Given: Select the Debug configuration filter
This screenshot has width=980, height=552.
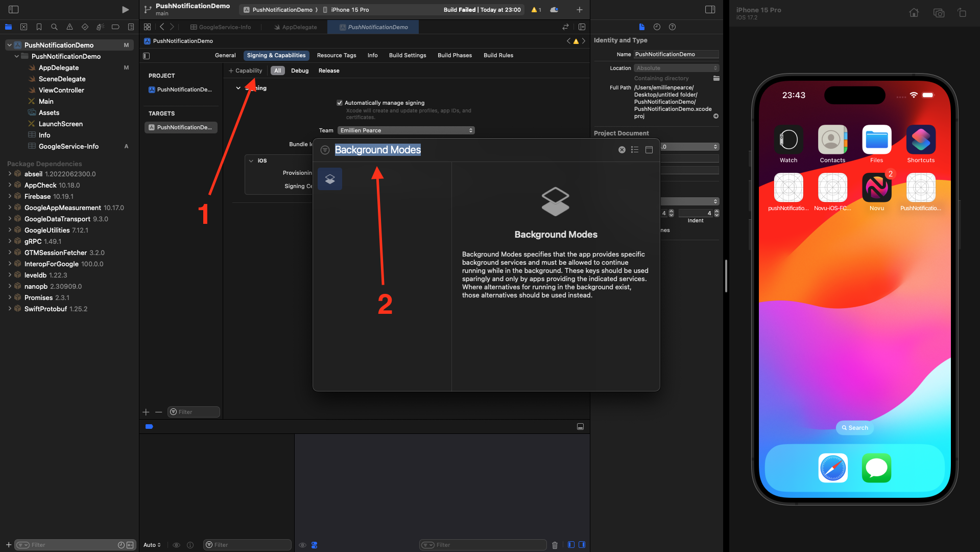Looking at the screenshot, I should pyautogui.click(x=300, y=71).
